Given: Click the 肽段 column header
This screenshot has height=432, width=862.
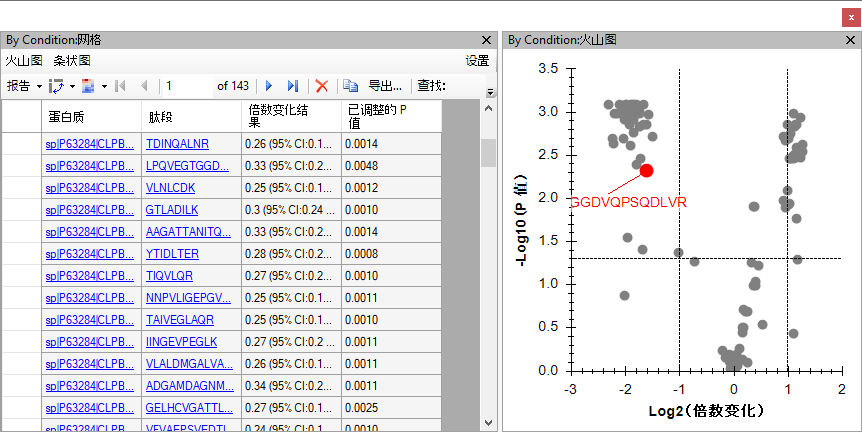Looking at the screenshot, I should point(191,117).
